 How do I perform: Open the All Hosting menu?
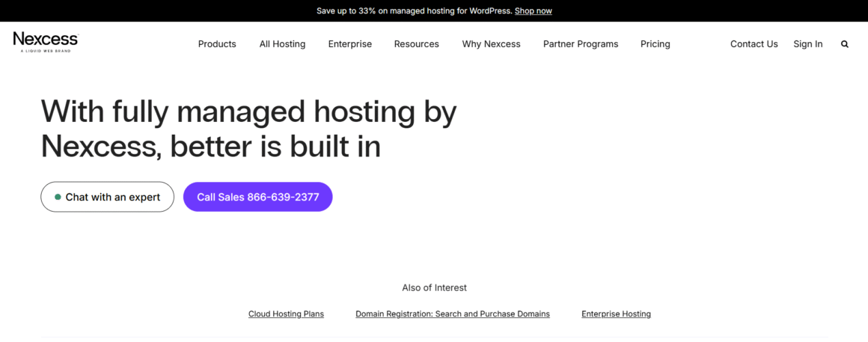[x=282, y=44]
